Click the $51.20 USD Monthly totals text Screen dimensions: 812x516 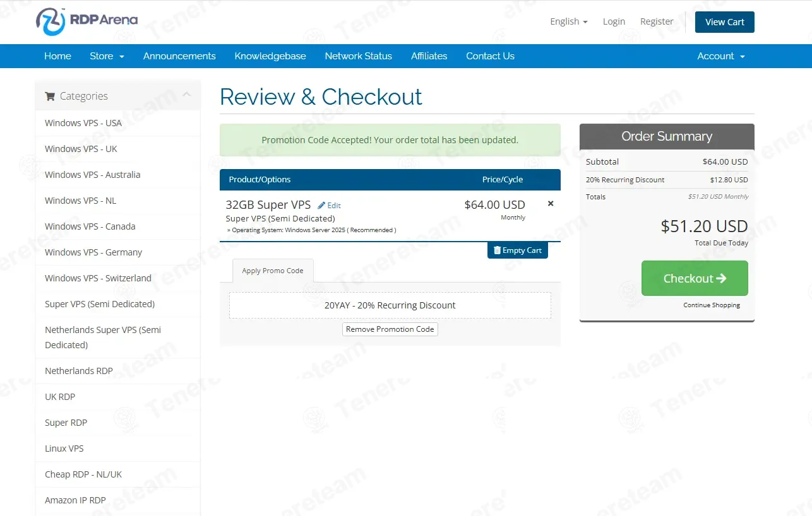pyautogui.click(x=718, y=197)
